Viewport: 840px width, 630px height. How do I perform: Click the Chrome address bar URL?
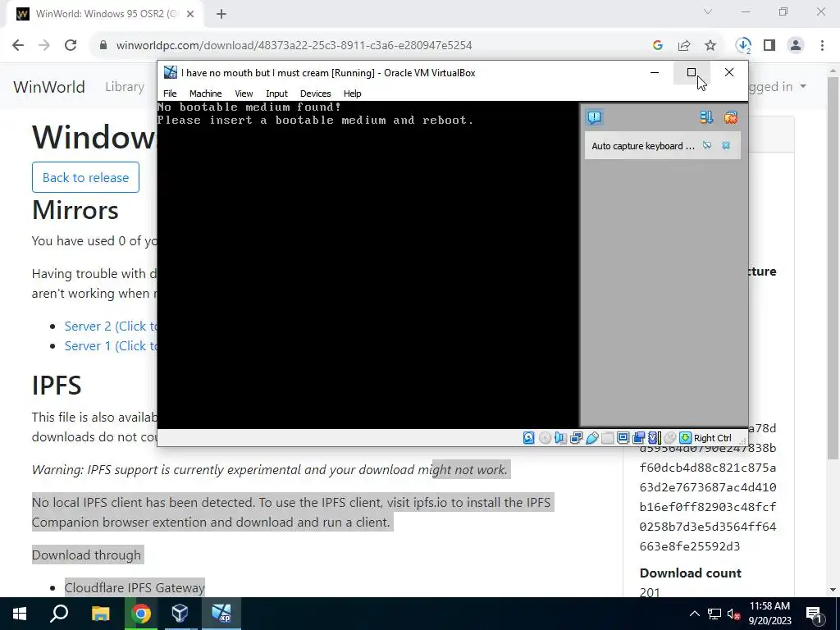[294, 45]
